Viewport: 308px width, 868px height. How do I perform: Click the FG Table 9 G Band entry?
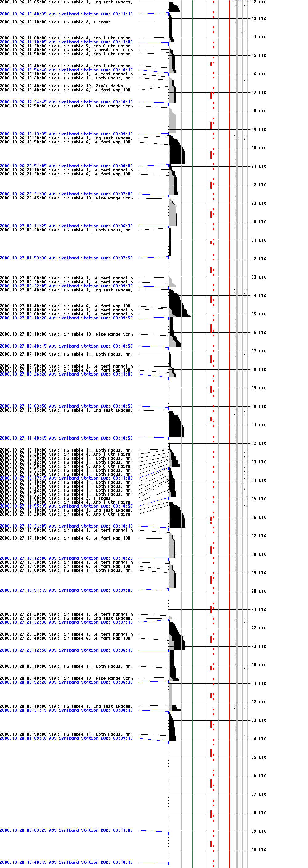(66, 50)
